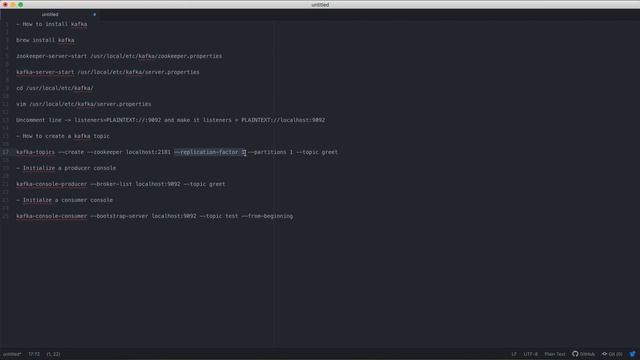Click the '- Initialize a producer console' line
The height and width of the screenshot is (360, 640).
66,168
